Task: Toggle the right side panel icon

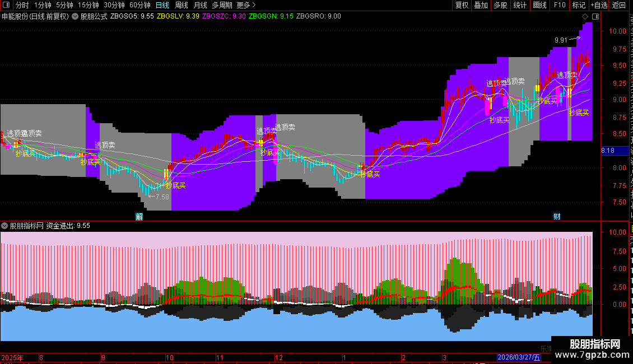Action: tap(595, 16)
